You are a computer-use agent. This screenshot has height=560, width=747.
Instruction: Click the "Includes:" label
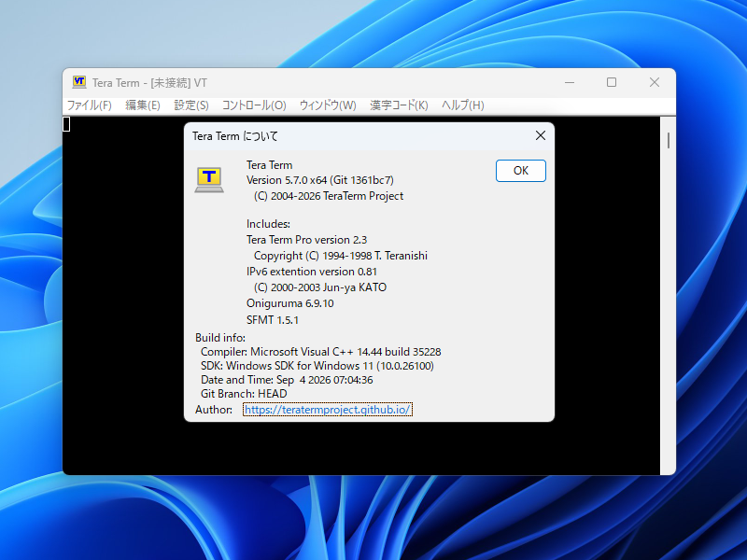[x=268, y=224]
